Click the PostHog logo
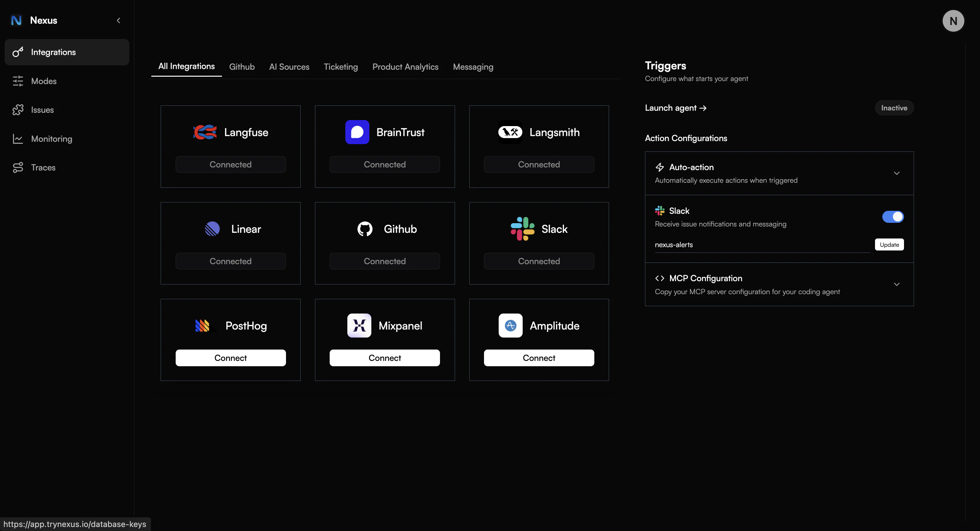Image resolution: width=980 pixels, height=531 pixels. pyautogui.click(x=206, y=326)
